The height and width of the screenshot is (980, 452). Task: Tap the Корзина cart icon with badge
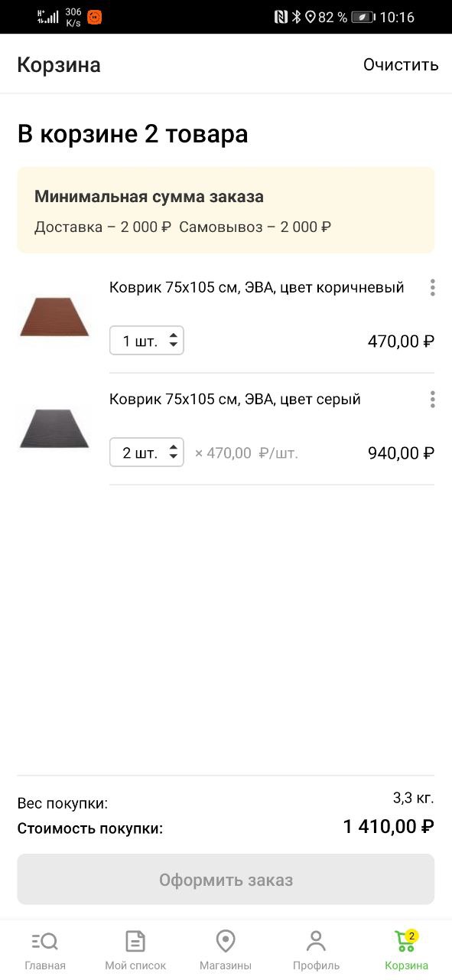[406, 940]
